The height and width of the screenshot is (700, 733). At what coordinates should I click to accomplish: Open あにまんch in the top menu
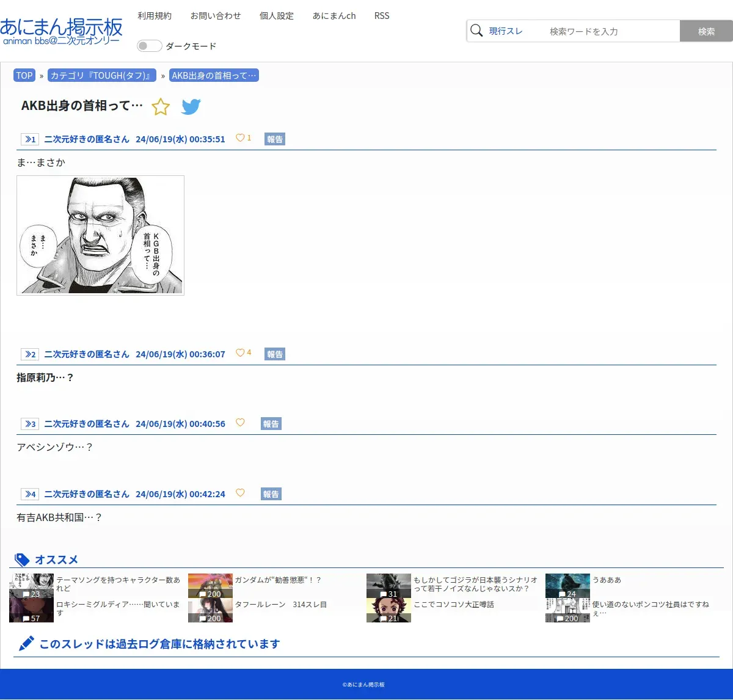(x=334, y=16)
